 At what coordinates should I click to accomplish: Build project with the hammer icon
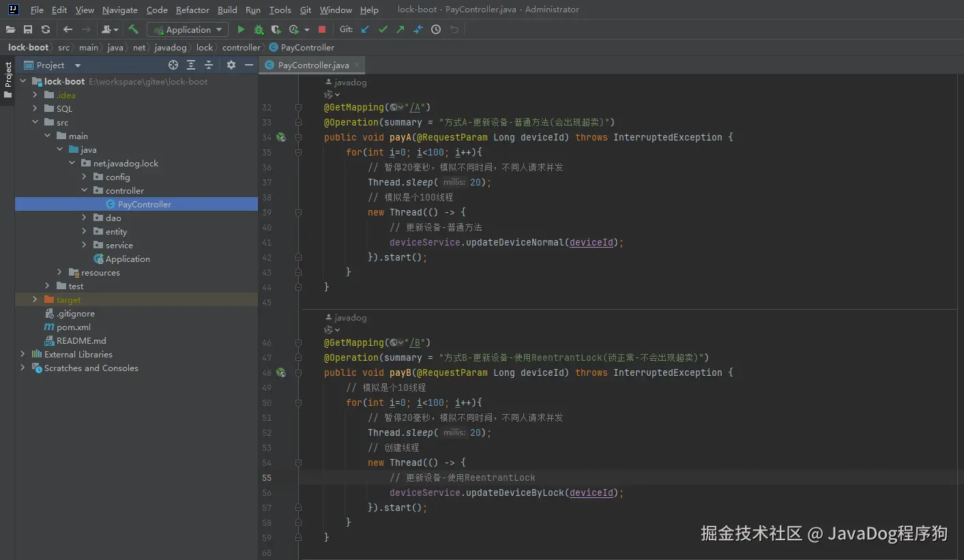coord(134,29)
